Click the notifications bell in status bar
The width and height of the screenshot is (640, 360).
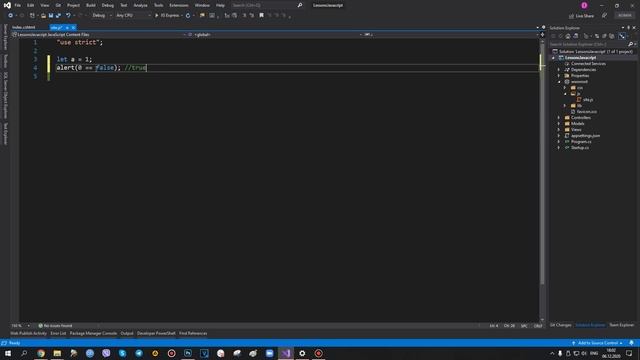631,343
